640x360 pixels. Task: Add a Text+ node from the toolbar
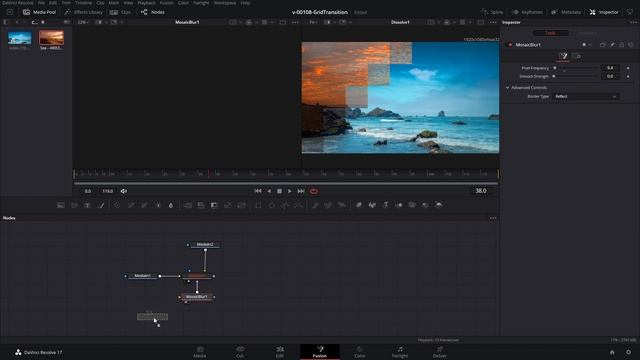[x=87, y=205]
